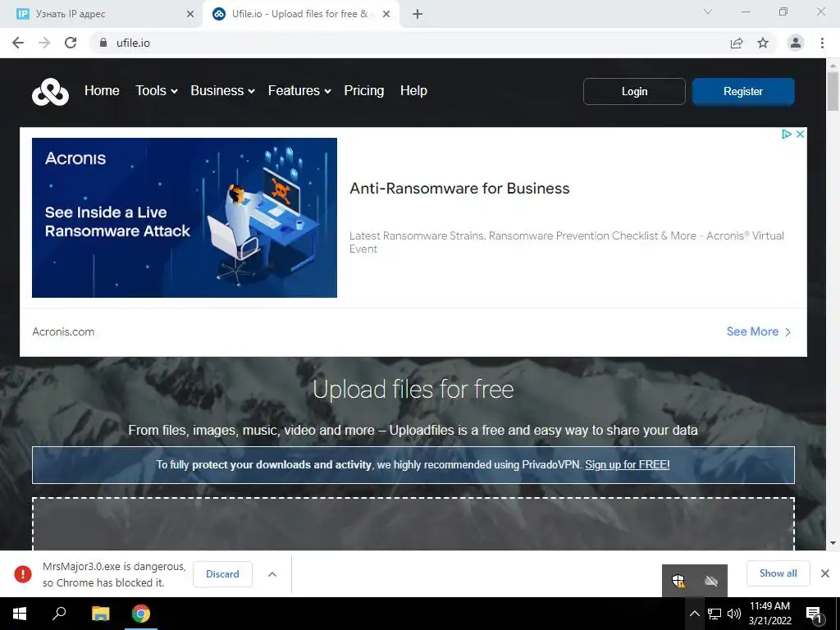Click the page vertical scrollbar thumb
This screenshot has width=840, height=630.
pos(833,91)
